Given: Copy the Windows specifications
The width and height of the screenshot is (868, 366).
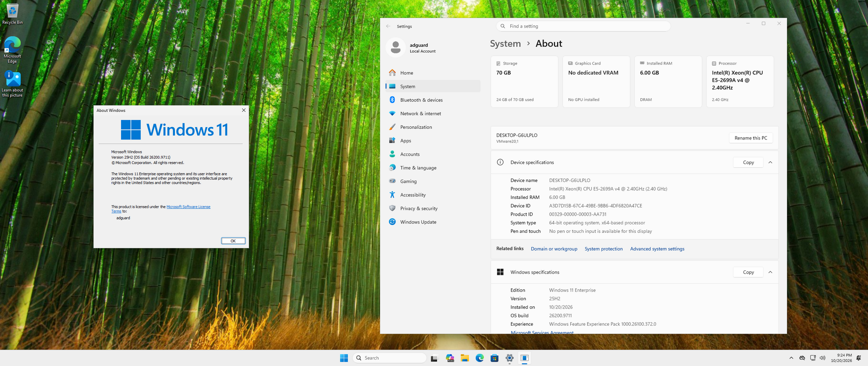Looking at the screenshot, I should [748, 272].
